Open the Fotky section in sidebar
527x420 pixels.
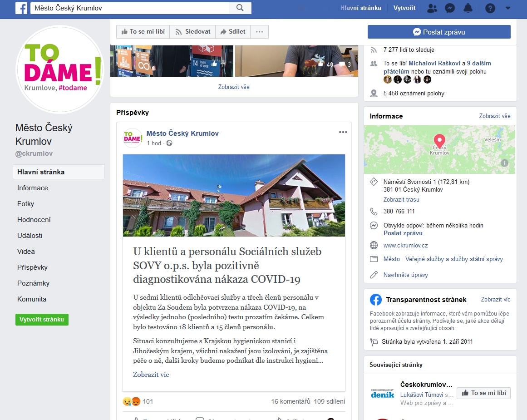tap(25, 204)
